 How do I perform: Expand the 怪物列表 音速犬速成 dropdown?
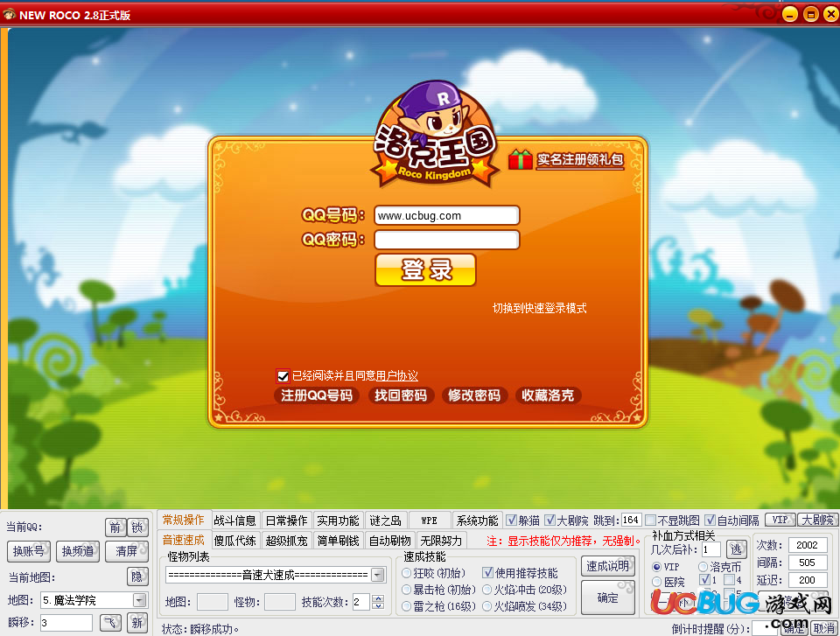378,575
